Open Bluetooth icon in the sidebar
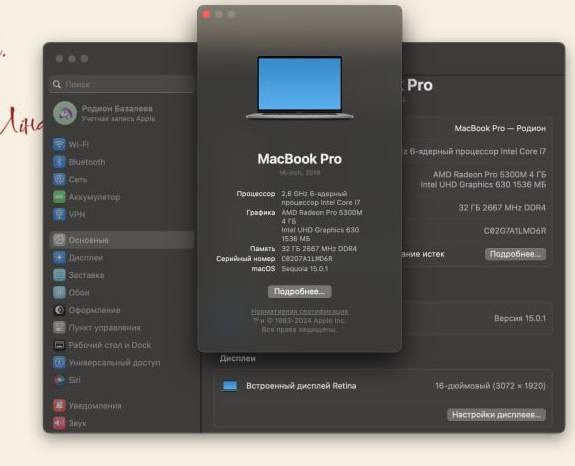This screenshot has width=575, height=466. click(59, 162)
